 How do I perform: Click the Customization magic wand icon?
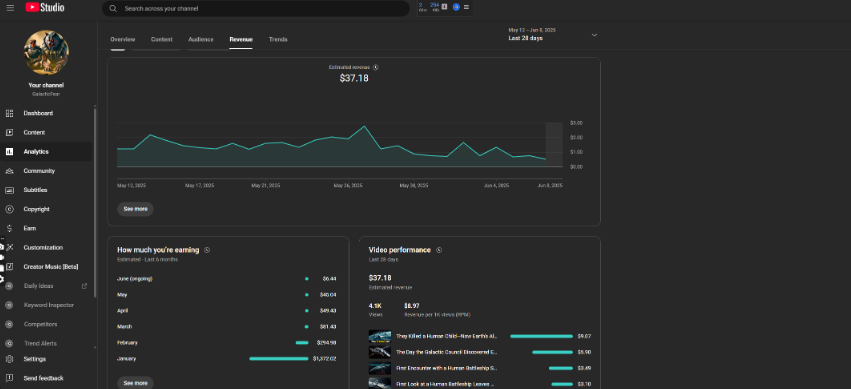point(9,247)
